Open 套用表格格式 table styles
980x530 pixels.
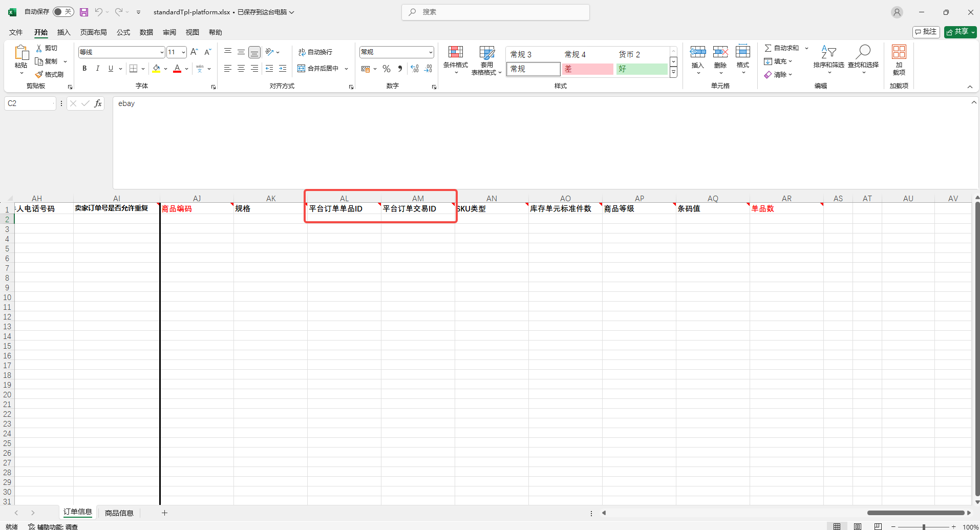click(x=486, y=60)
